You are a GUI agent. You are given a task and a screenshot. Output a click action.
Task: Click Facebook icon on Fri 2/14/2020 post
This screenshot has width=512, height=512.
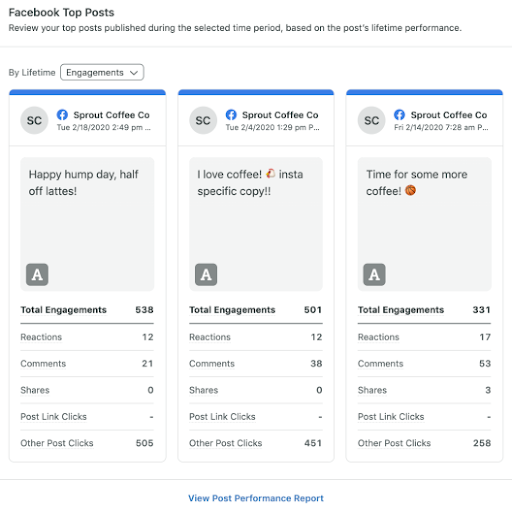[399, 115]
